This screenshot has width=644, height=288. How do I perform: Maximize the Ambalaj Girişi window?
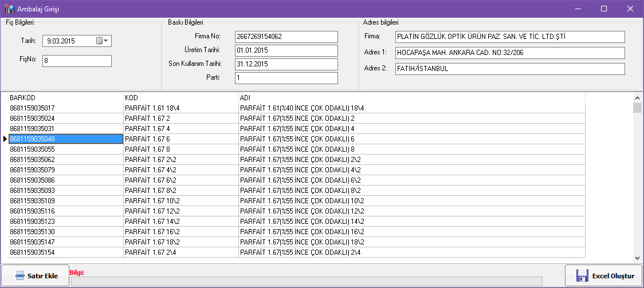pos(604,9)
